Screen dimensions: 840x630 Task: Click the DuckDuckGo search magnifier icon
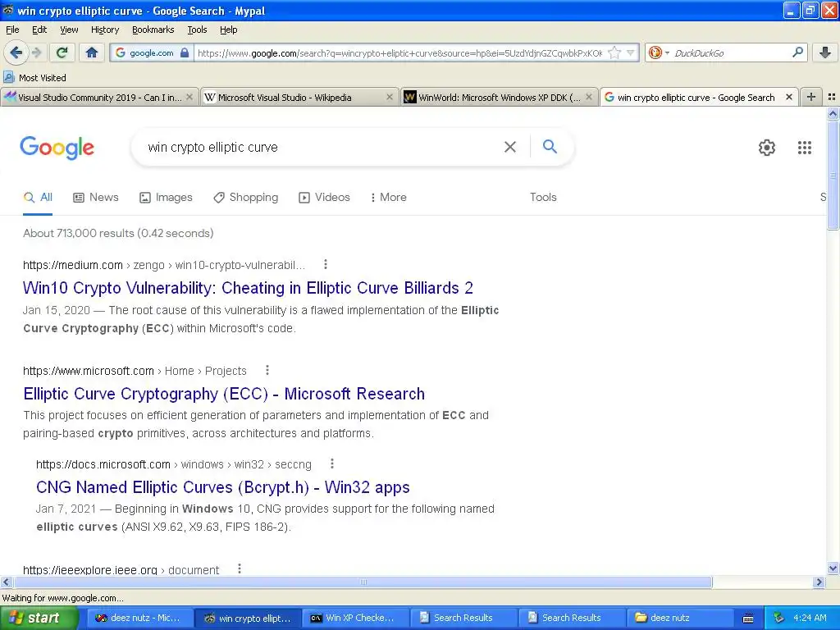[x=797, y=52]
